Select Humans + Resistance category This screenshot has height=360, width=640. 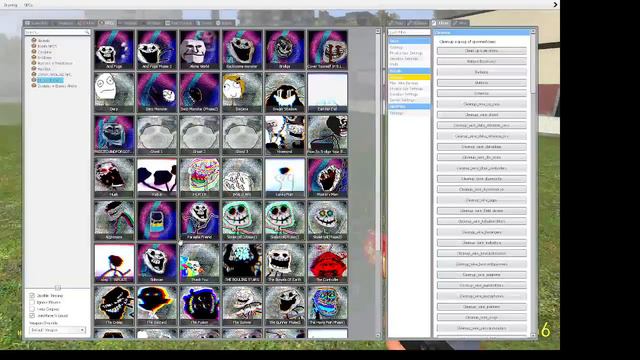(x=54, y=63)
